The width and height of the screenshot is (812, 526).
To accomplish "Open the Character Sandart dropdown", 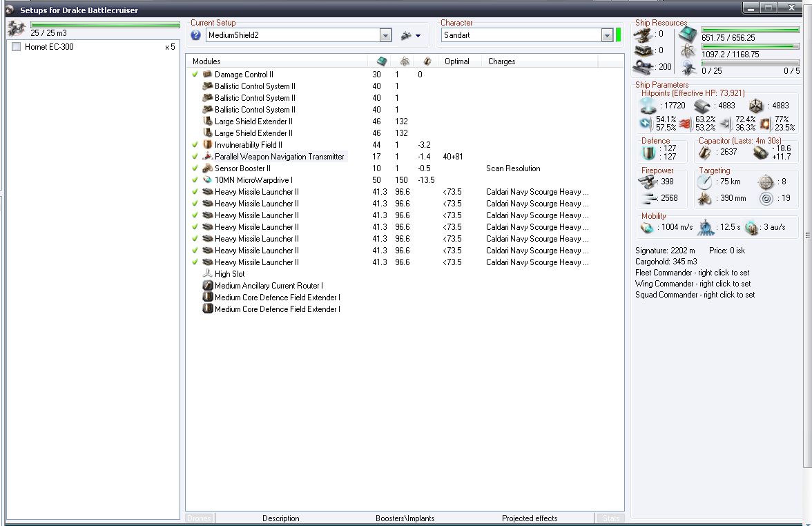I will point(608,35).
